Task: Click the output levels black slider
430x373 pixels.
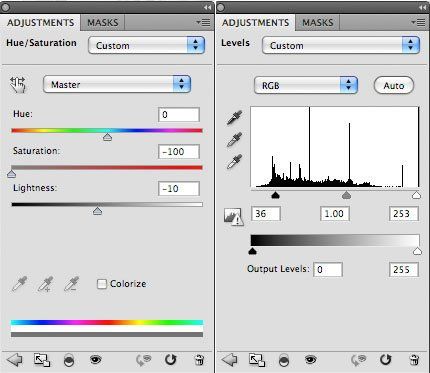Action: (252, 251)
